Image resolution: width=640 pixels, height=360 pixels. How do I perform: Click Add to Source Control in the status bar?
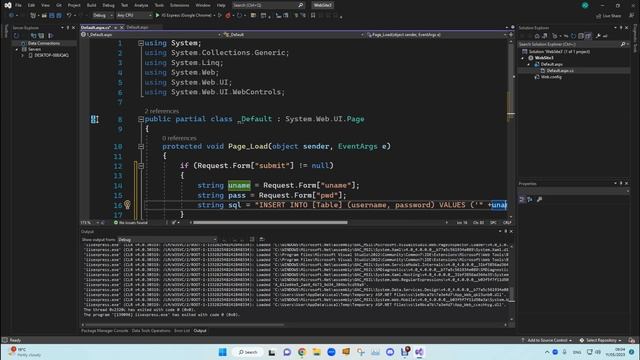(x=547, y=340)
